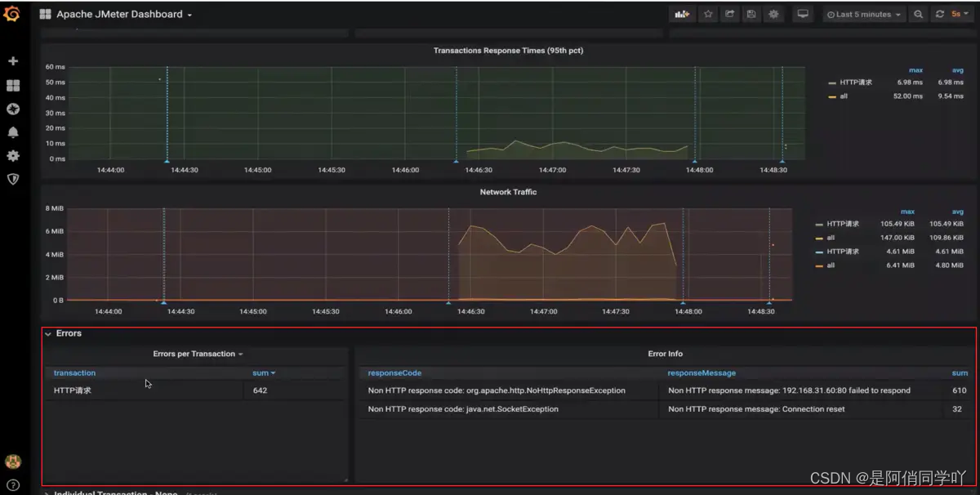Zoom out the time range

pos(919,15)
